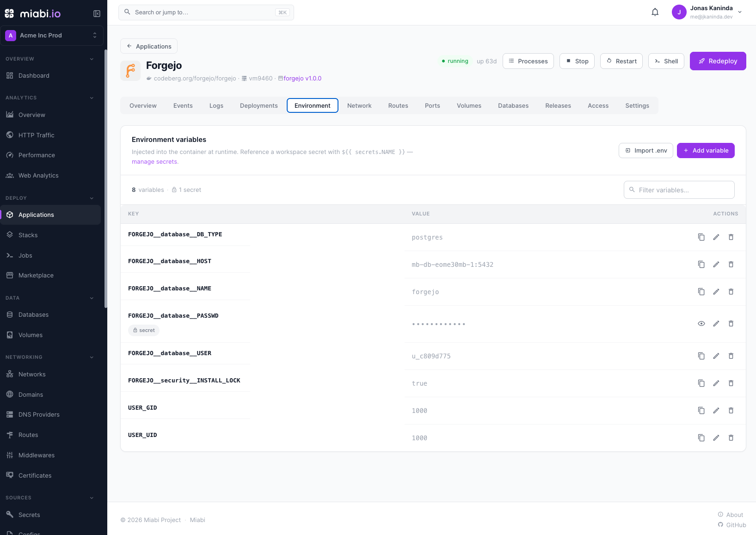The image size is (756, 535).
Task: Go to Dashboard in sidebar
Action: (50, 75)
